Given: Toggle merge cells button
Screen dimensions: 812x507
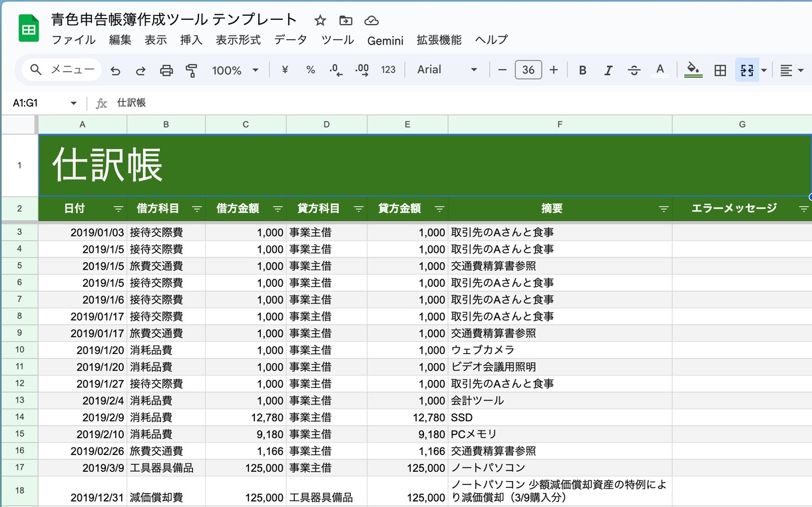Looking at the screenshot, I should 747,70.
